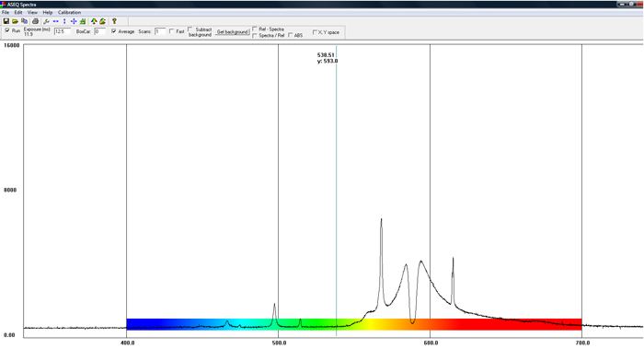Click the green autoscale chart icon
This screenshot has width=644, height=349.
pos(83,21)
